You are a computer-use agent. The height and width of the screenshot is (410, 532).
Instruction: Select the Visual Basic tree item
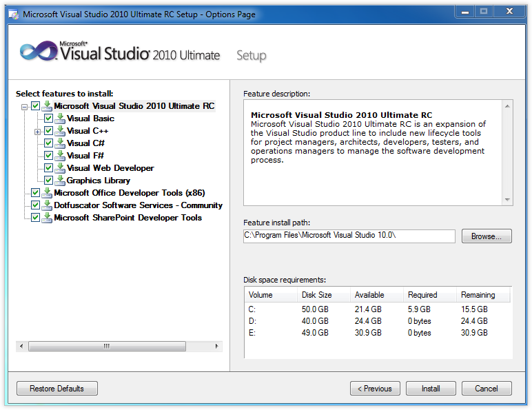[x=90, y=119]
